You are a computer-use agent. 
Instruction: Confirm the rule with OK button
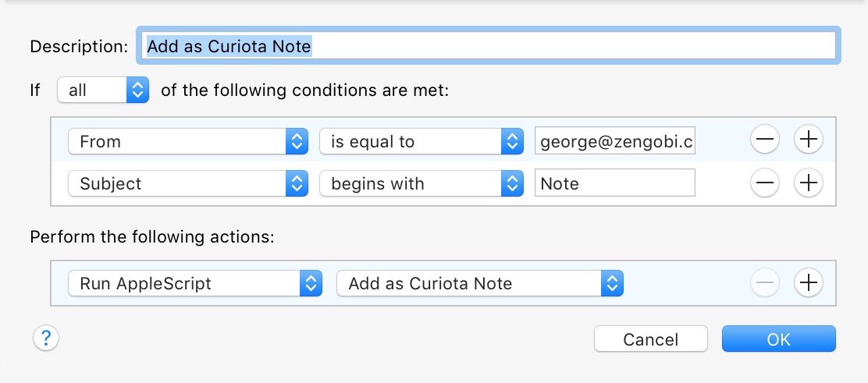pyautogui.click(x=778, y=339)
